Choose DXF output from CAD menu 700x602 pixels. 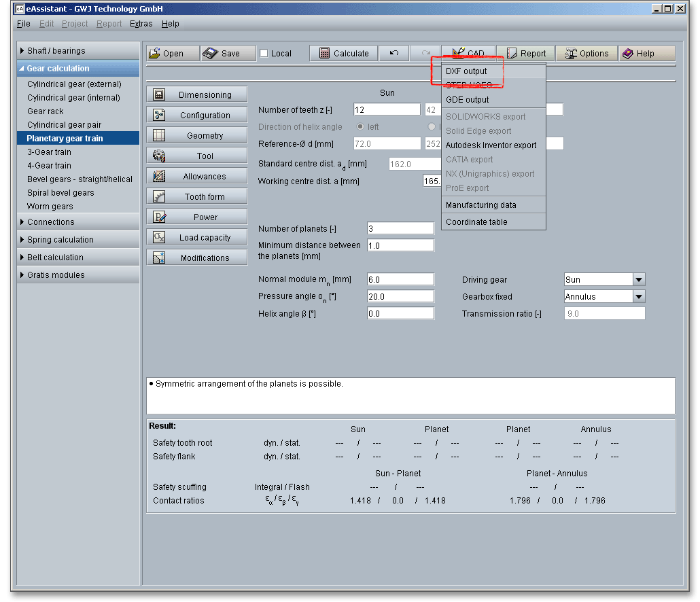coord(466,71)
